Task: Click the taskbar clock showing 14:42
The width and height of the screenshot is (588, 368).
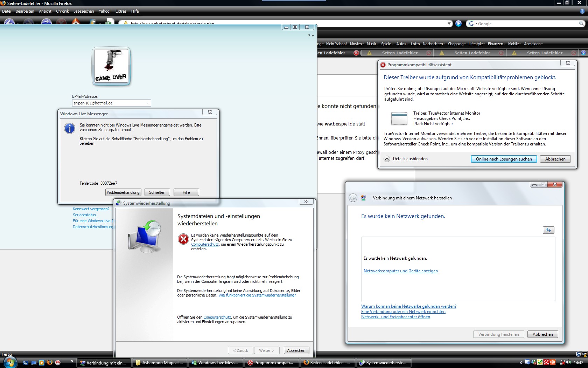Action: tap(579, 363)
